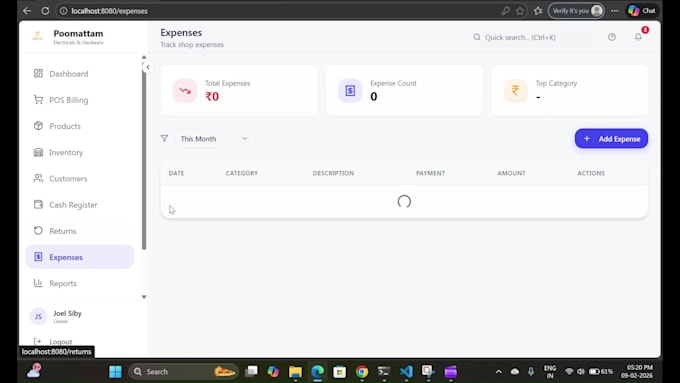Image resolution: width=680 pixels, height=383 pixels.
Task: Click the DESCRIPTION column header
Action: [x=333, y=173]
